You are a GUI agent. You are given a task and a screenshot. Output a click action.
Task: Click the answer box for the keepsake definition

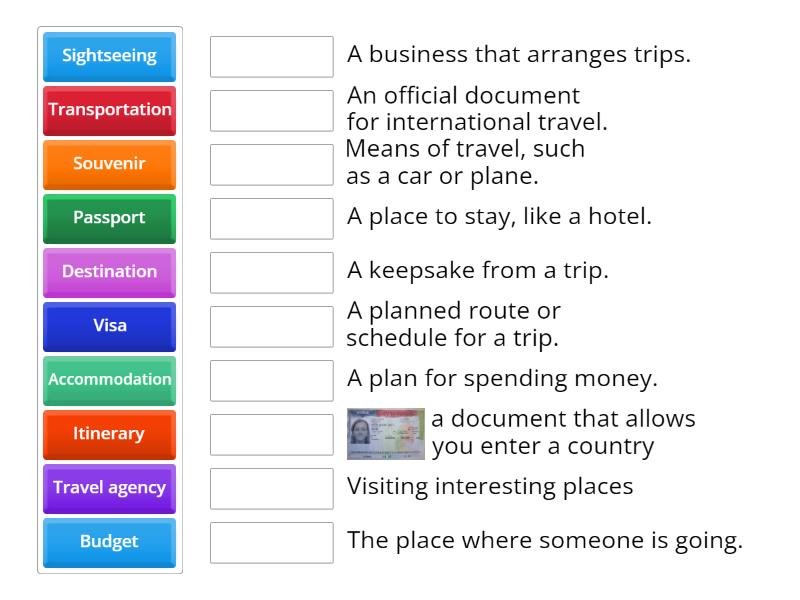pos(271,273)
